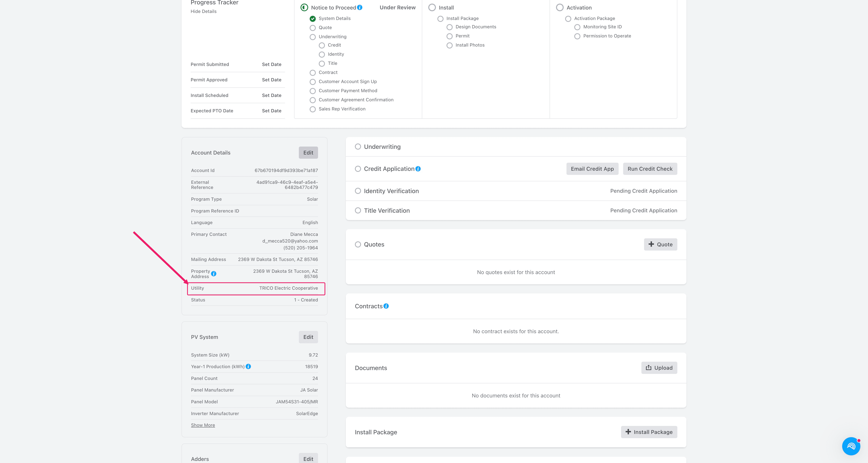Open the chat support bubble icon
The height and width of the screenshot is (463, 868).
tap(851, 446)
